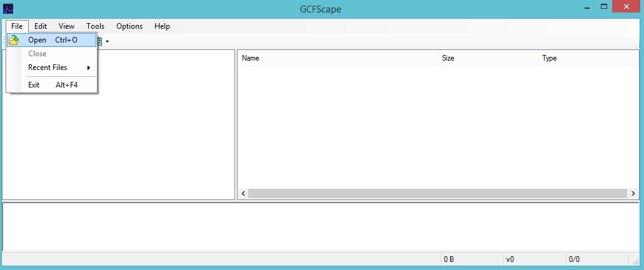Choose Open in the File menu
Viewport: 644px width, 270px height.
click(x=52, y=40)
